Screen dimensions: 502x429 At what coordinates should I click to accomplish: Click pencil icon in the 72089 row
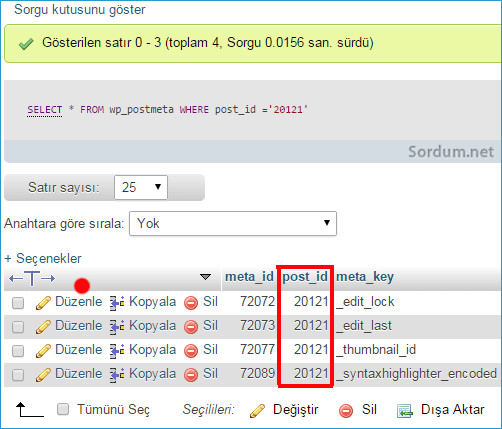(x=43, y=375)
